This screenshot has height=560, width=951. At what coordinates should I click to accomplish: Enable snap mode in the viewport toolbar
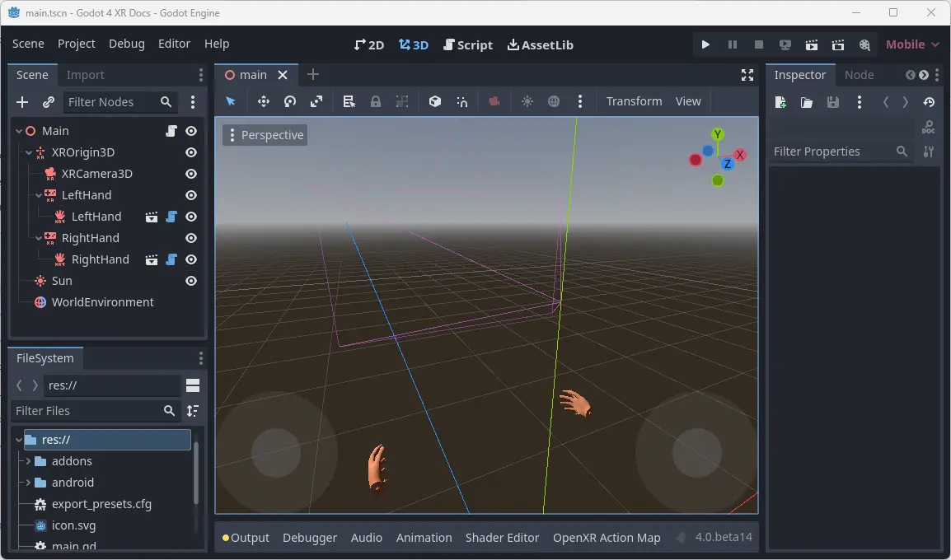[x=462, y=100]
